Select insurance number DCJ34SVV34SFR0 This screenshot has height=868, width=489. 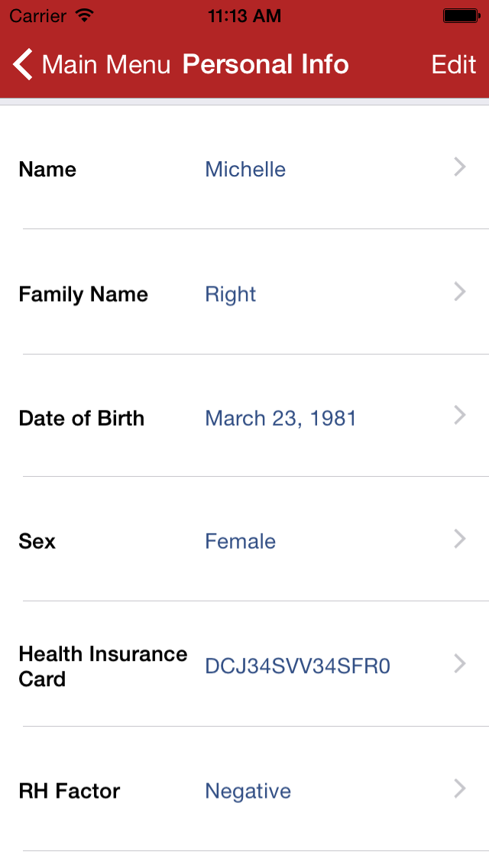297,667
